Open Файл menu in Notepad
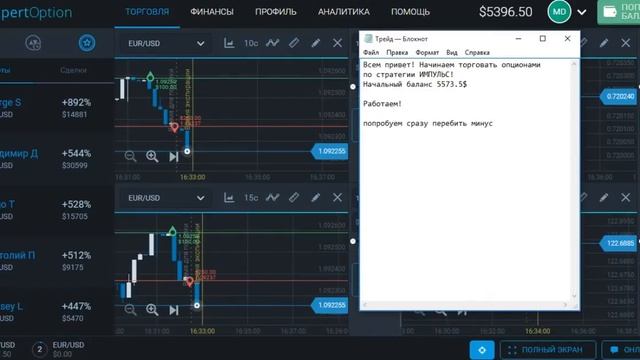Screen dimensions: 640x360 click(371, 52)
